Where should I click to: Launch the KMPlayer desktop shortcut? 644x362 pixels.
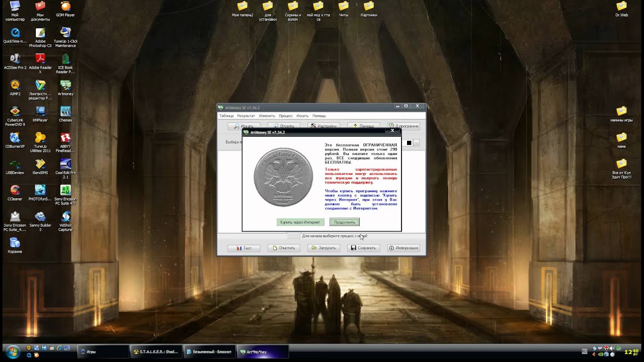[x=40, y=114]
